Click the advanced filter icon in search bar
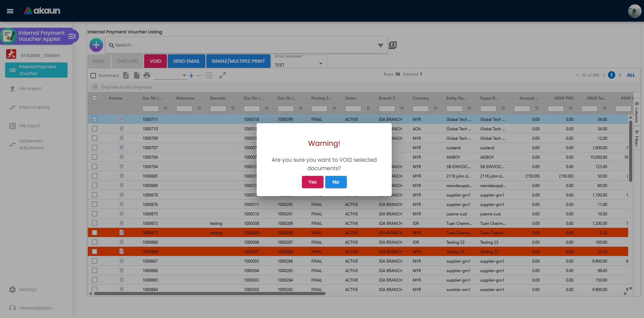Viewport: 644px width, 318px height. click(380, 45)
